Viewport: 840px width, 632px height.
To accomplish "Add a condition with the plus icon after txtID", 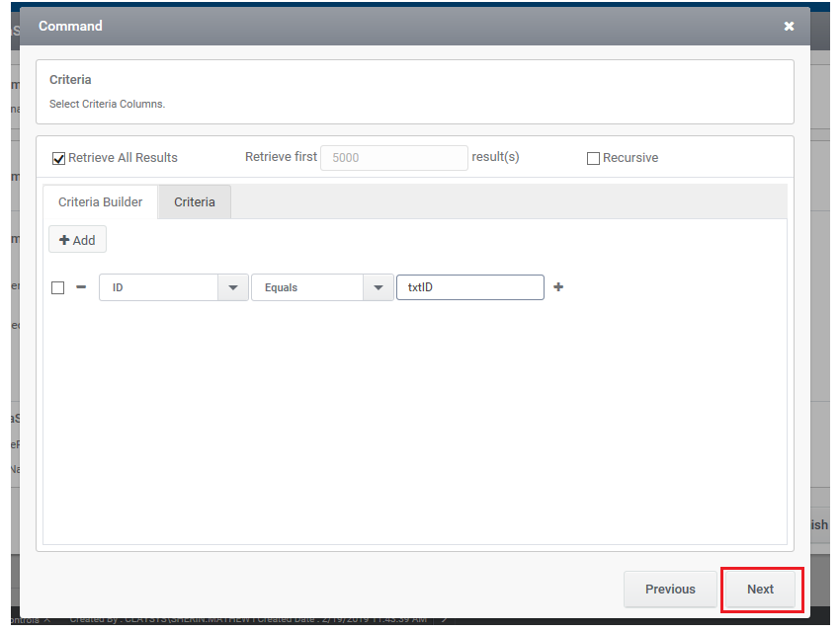I will coord(558,287).
